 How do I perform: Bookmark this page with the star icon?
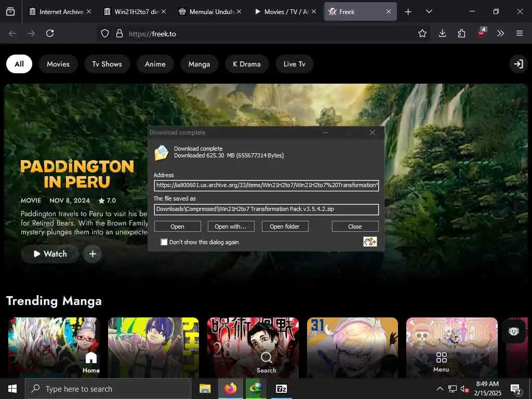[x=422, y=33]
